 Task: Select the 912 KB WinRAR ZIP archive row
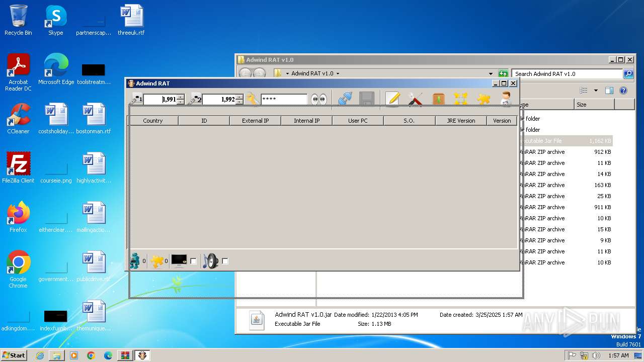(566, 152)
